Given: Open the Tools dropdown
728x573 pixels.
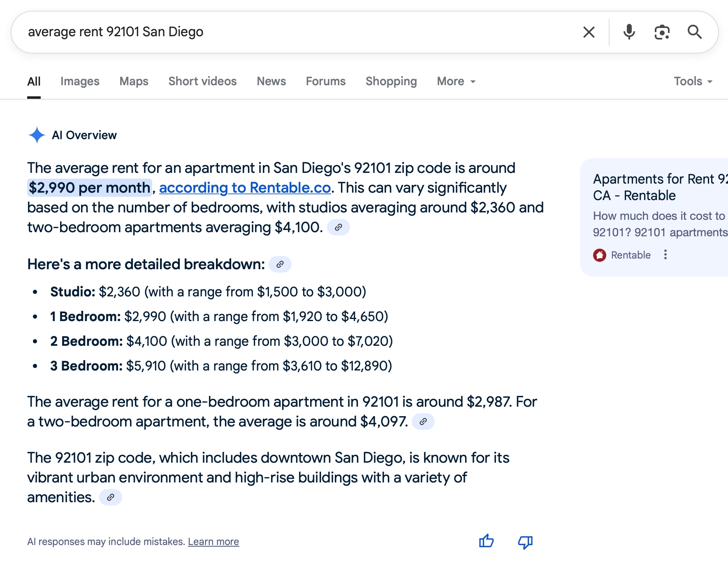Looking at the screenshot, I should tap(693, 82).
